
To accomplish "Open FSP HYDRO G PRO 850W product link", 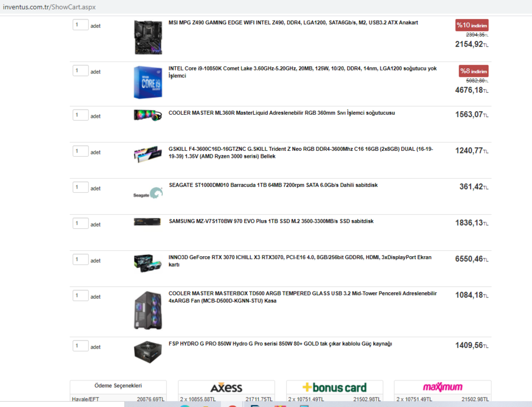I will click(x=280, y=344).
